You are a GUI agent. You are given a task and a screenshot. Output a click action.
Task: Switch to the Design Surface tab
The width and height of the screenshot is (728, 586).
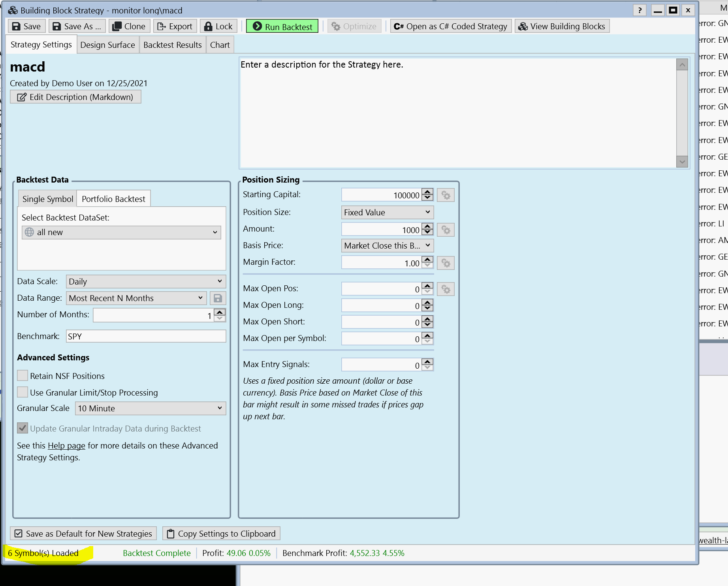pyautogui.click(x=108, y=45)
